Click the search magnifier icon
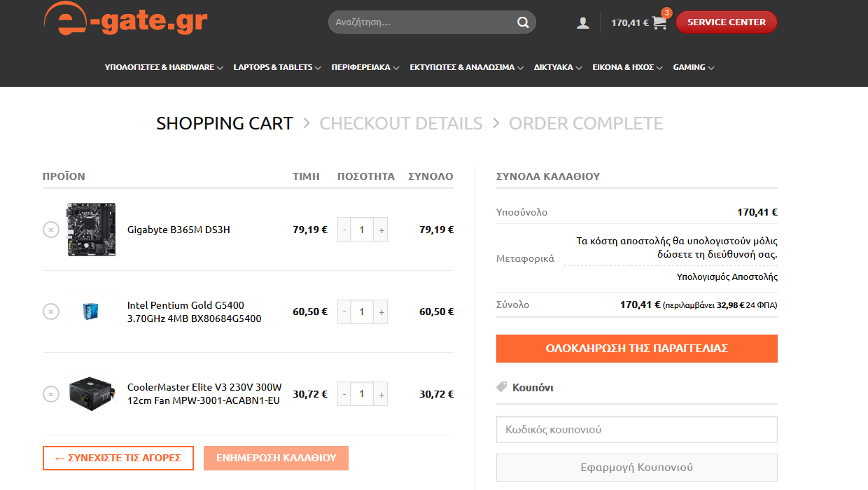 click(x=523, y=22)
